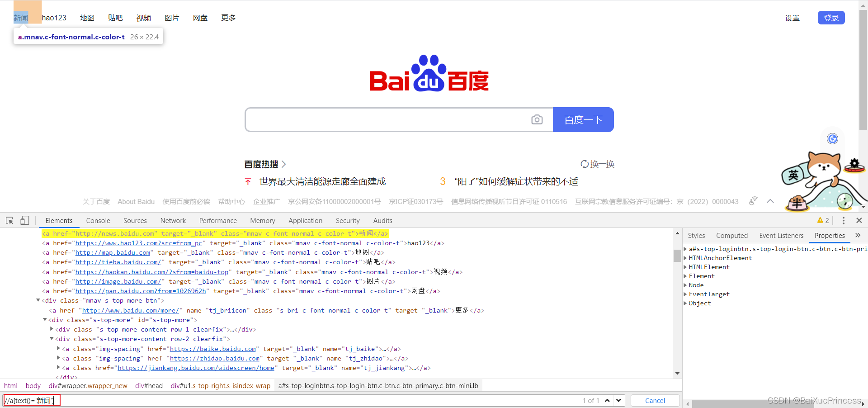Switch to the Elements tab
Screen dimensions: 868x408
59,221
